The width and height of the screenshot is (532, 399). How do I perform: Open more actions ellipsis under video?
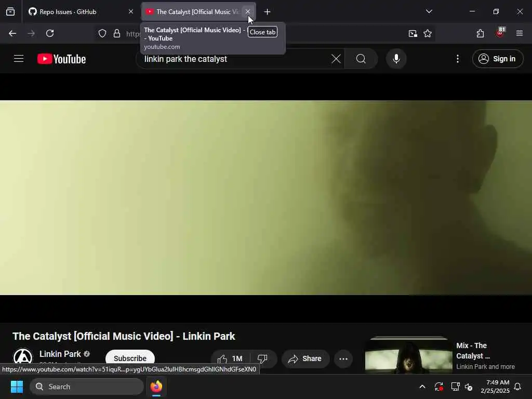pyautogui.click(x=343, y=358)
